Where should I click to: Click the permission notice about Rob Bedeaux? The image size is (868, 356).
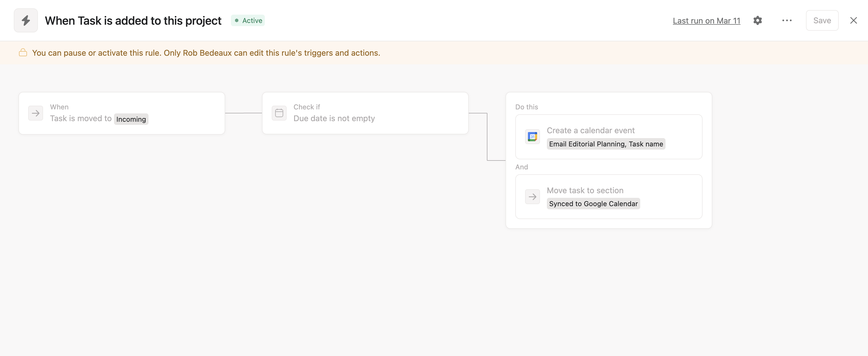point(206,53)
